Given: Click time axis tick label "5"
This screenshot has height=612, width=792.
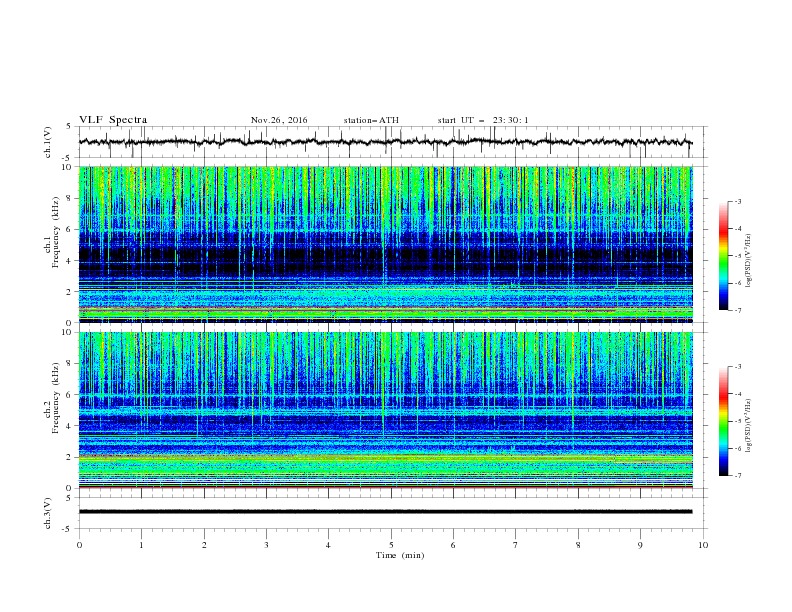Looking at the screenshot, I should [391, 545].
